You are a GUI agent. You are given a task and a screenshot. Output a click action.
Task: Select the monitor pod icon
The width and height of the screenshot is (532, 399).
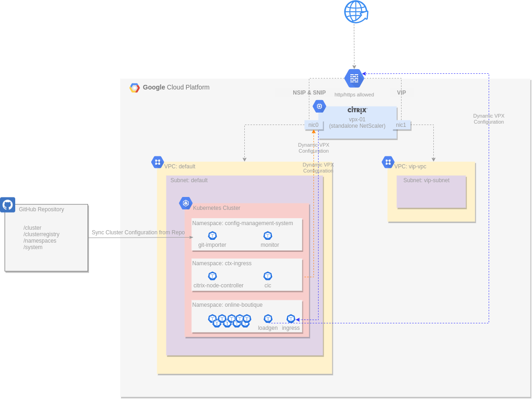click(x=267, y=235)
